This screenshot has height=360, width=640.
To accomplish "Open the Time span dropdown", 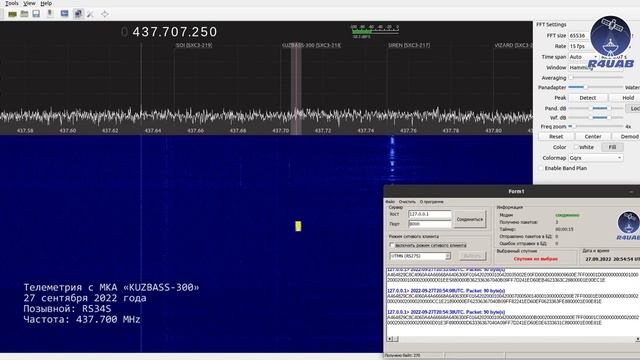I will point(583,57).
